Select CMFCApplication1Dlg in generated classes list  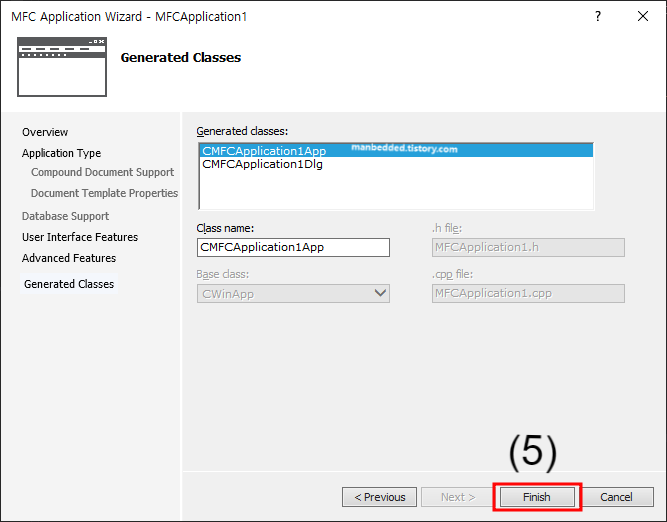click(396, 164)
